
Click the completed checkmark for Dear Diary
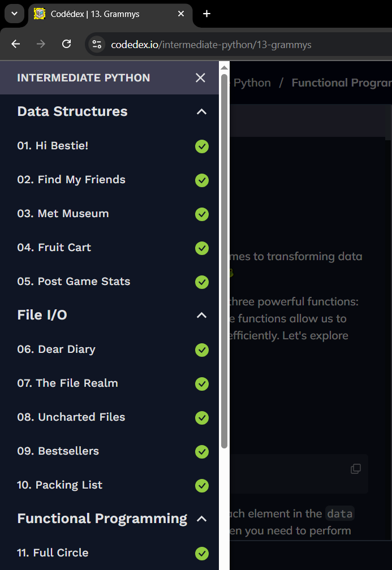(x=202, y=350)
